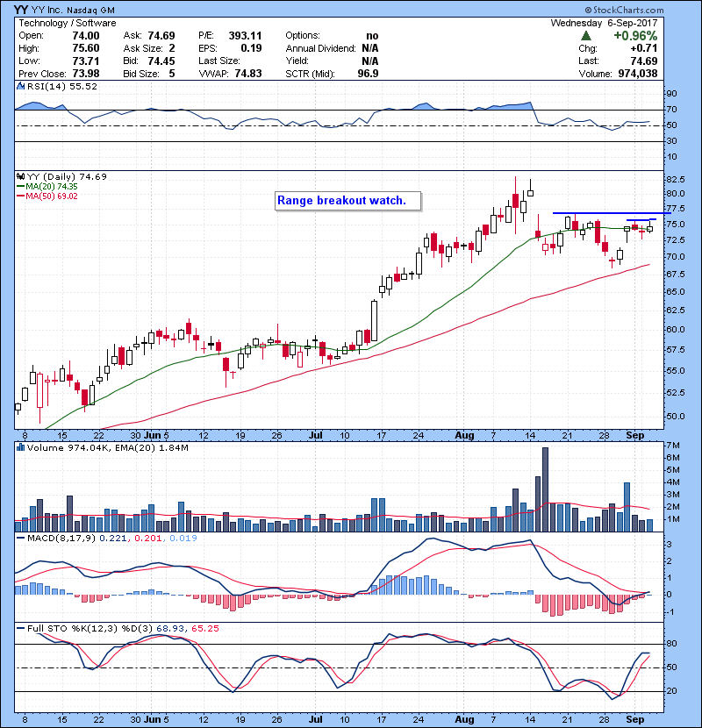
Task: Select the MACD value 0.221
Action: click(x=113, y=539)
